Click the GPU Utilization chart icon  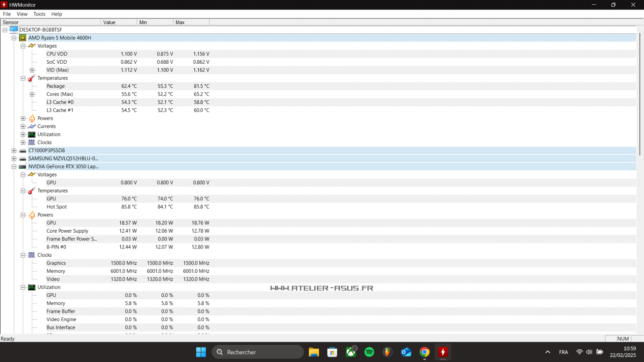[x=32, y=287]
